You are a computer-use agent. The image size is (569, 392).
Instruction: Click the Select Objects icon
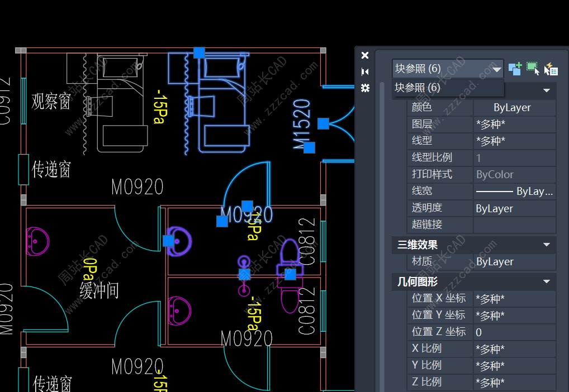pyautogui.click(x=533, y=69)
